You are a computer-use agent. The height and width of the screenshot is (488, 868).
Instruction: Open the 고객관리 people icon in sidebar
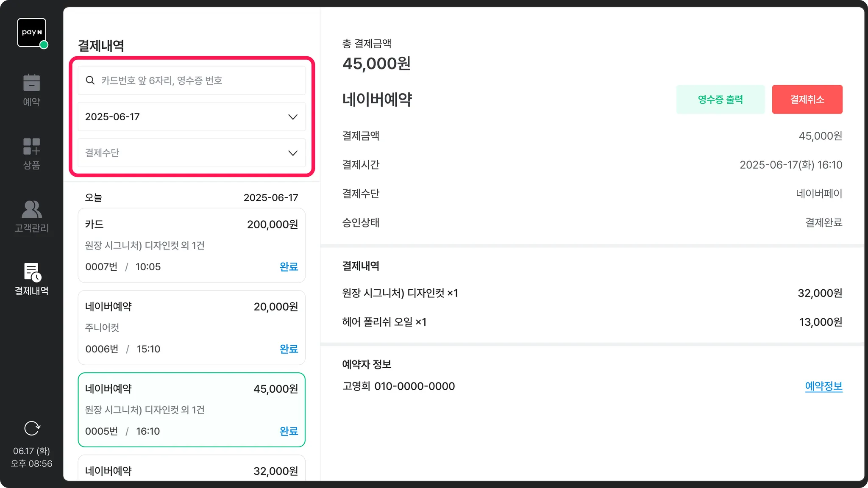31,209
